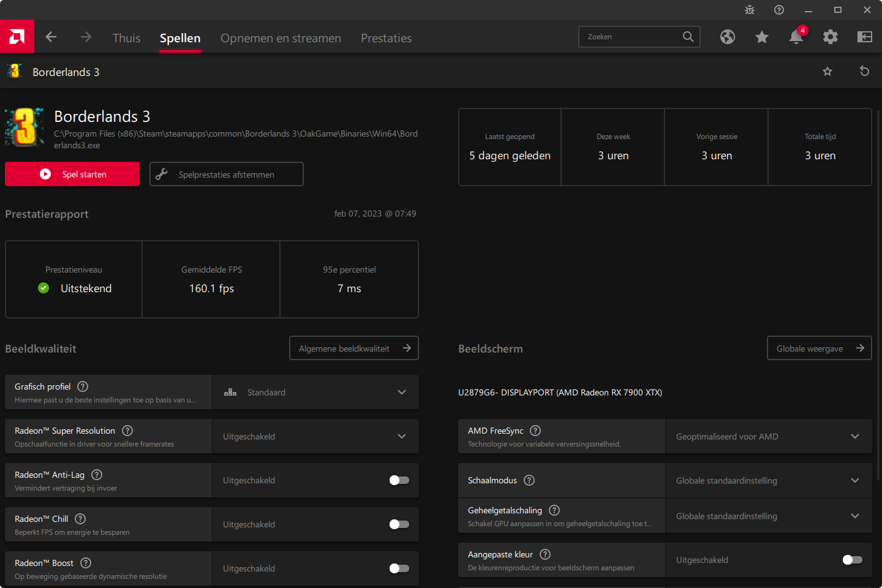The image size is (882, 588).
Task: Start the game with Spel starten
Action: pos(72,174)
